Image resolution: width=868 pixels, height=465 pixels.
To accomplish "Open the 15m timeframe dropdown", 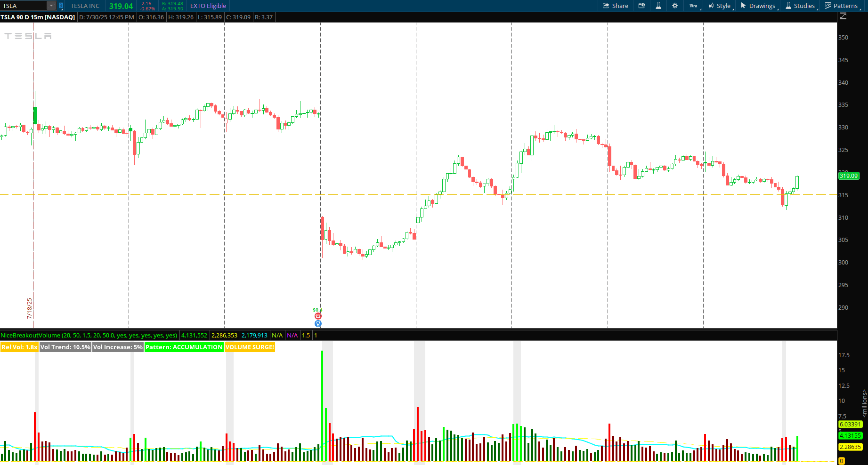I will click(x=693, y=6).
